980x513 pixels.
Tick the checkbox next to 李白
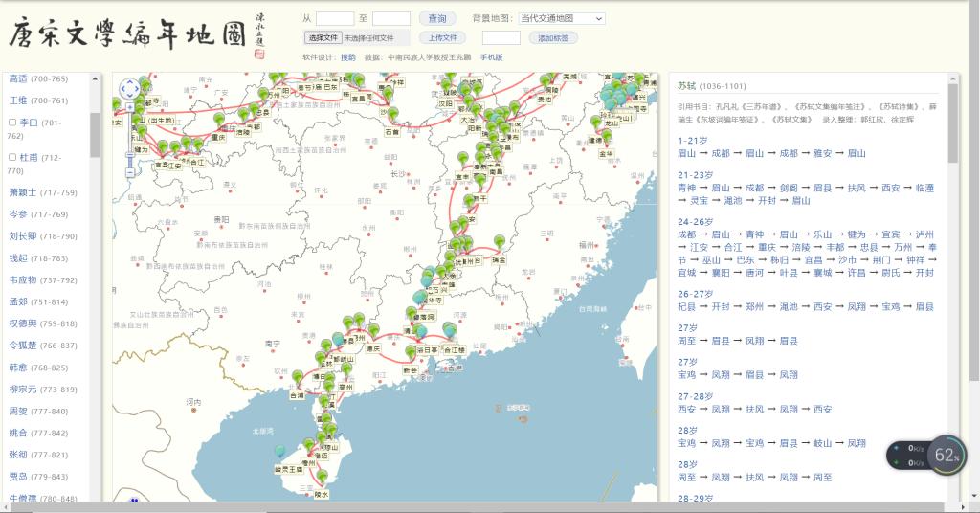click(x=12, y=123)
